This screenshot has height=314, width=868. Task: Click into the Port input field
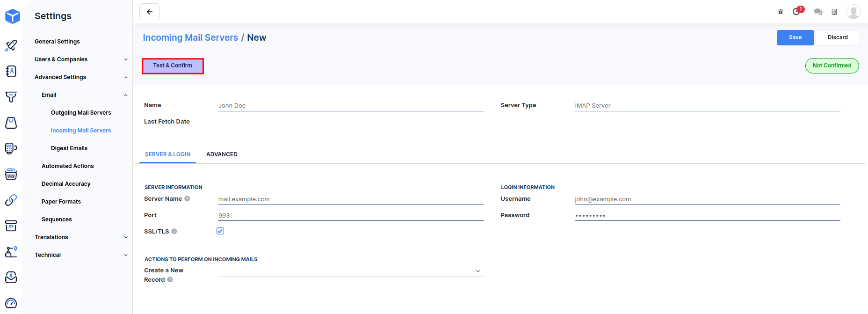coord(350,215)
